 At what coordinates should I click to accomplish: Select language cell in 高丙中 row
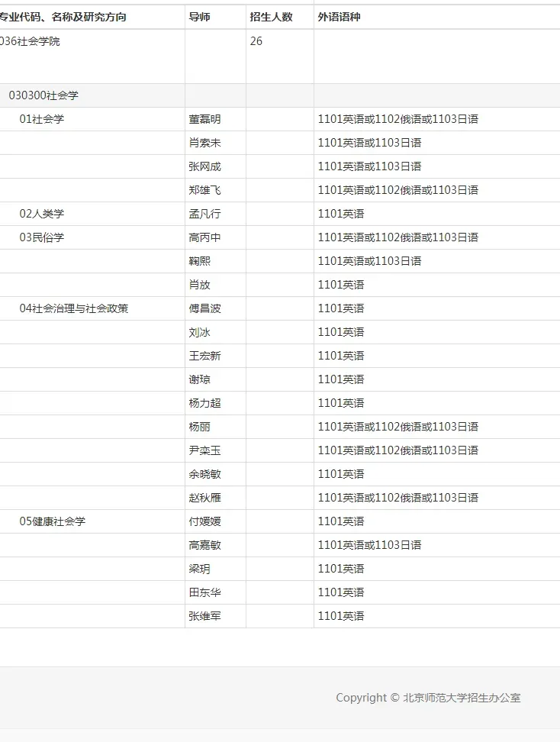point(397,237)
